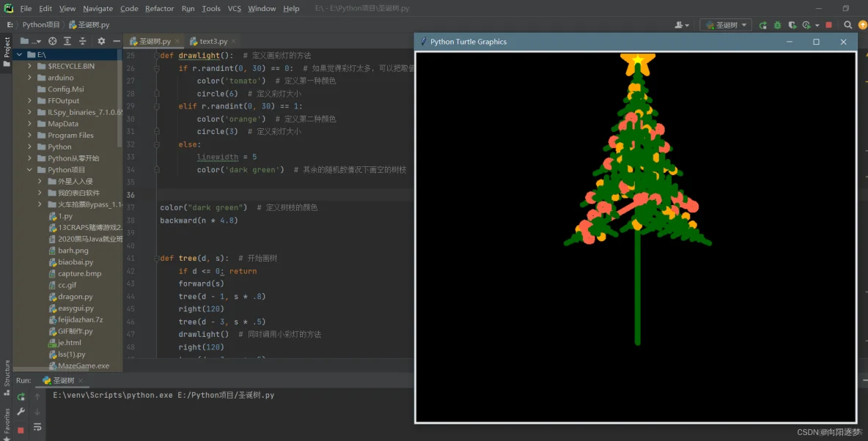Open the VCS menu
This screenshot has width=868, height=441.
coord(234,8)
